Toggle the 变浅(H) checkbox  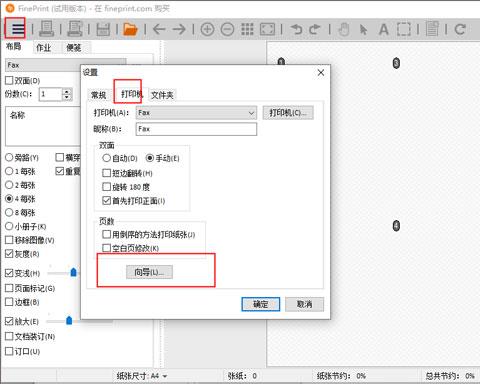click(9, 273)
